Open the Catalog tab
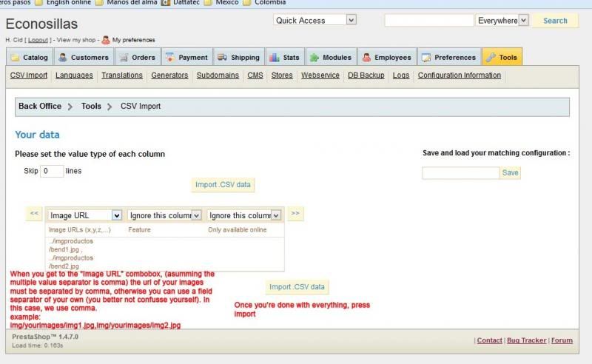Viewport: 592px width, 364px height. [x=30, y=57]
